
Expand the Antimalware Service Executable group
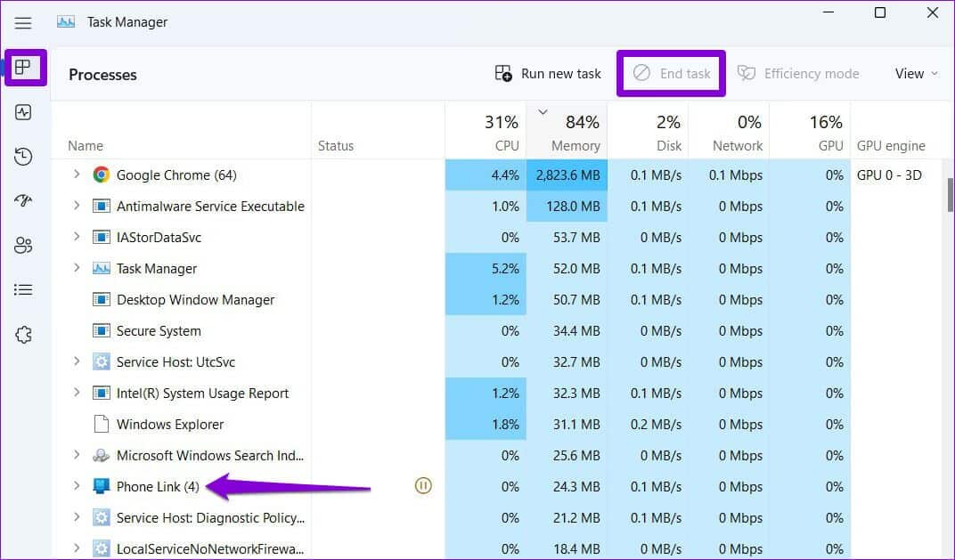point(77,205)
